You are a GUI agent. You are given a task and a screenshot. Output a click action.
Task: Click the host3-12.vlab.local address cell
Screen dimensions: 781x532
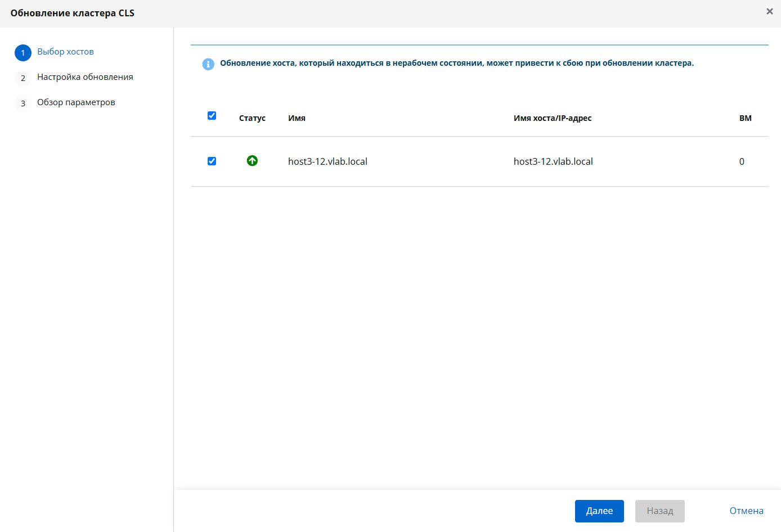click(553, 161)
